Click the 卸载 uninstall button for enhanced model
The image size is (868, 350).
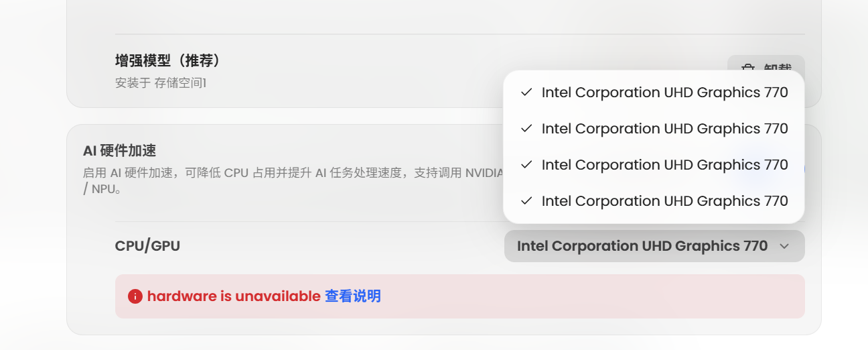766,68
